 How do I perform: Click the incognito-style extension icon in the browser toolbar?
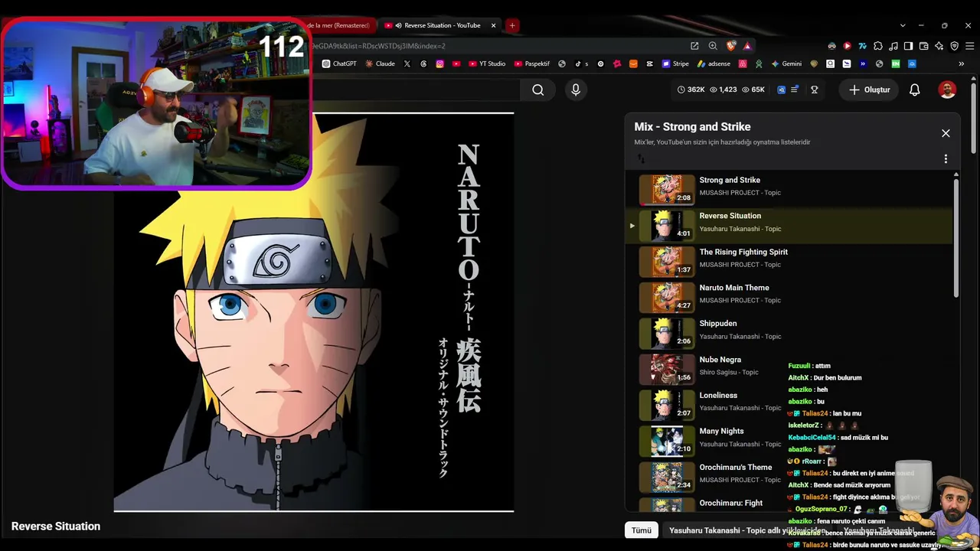[832, 46]
